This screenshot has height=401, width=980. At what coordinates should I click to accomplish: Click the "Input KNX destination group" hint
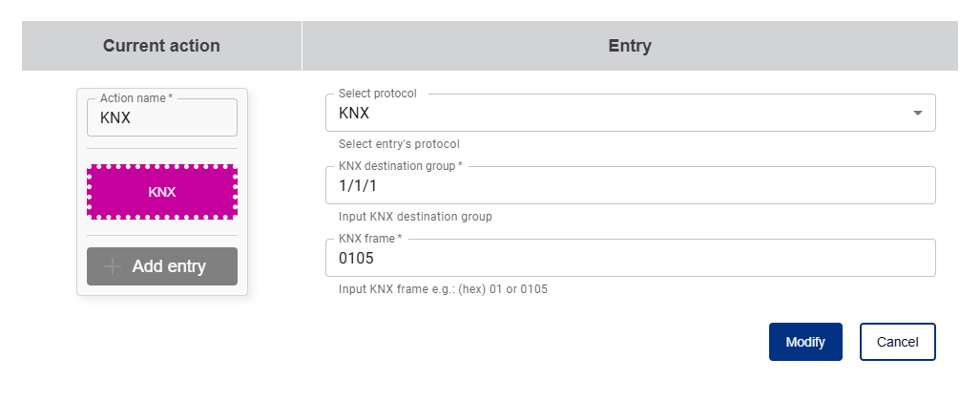415,217
